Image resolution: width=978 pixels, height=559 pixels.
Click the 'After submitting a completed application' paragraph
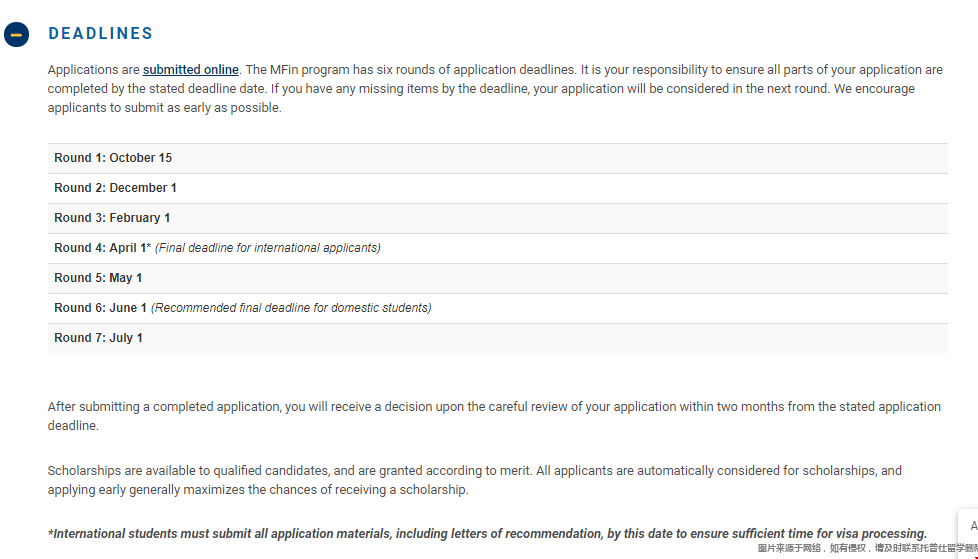tap(494, 416)
